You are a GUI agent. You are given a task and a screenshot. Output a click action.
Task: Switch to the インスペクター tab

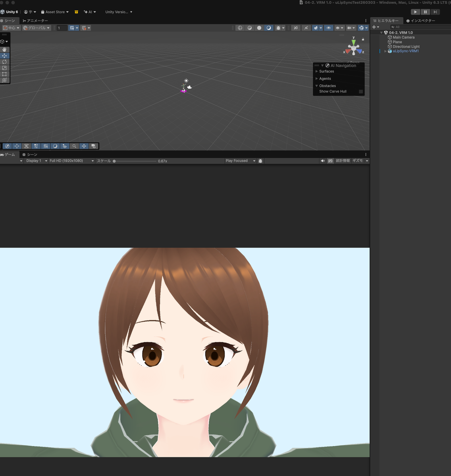pos(421,21)
